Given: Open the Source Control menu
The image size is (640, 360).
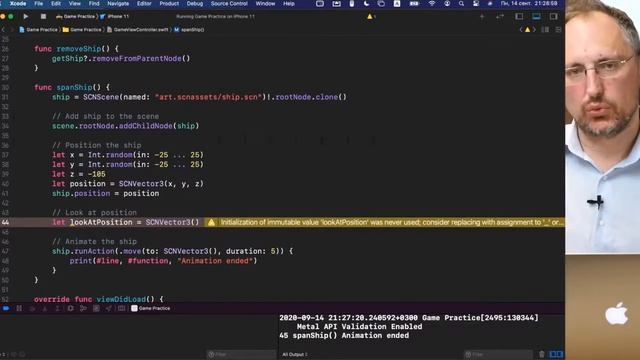Looking at the screenshot, I should (x=229, y=4).
